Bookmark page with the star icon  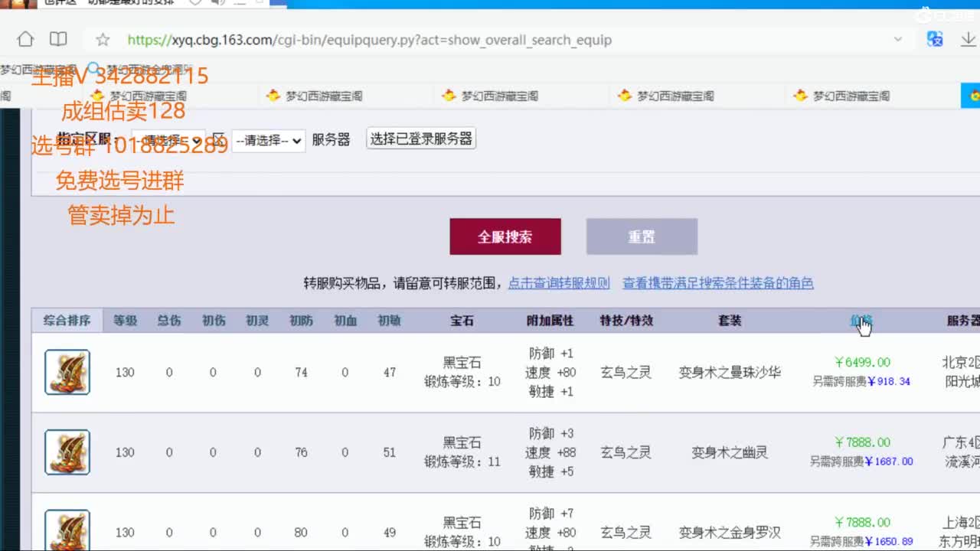[103, 40]
